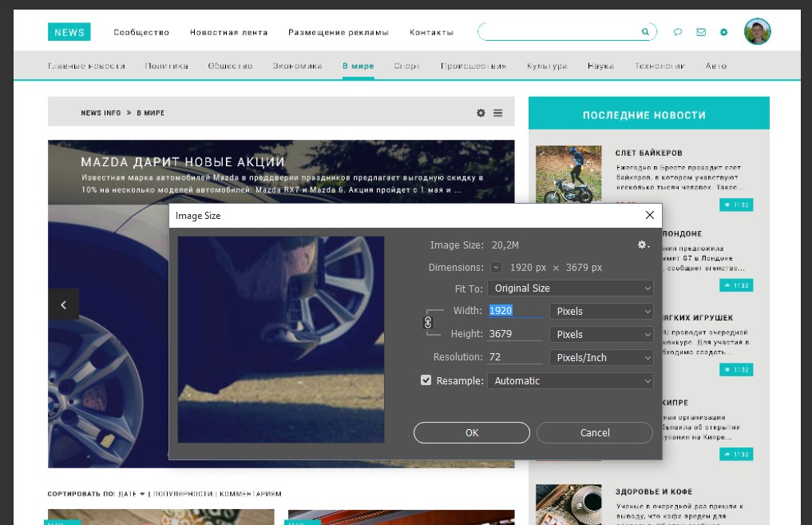Click the breadcrumb bar gear icon
The height and width of the screenshot is (525, 812).
[481, 113]
